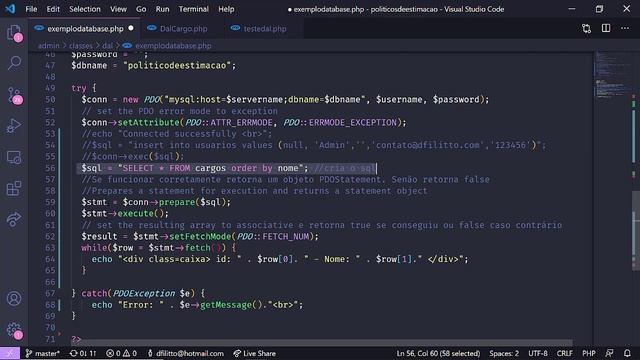Open Source Control view in activity bar
640x360 pixels.
point(14,95)
